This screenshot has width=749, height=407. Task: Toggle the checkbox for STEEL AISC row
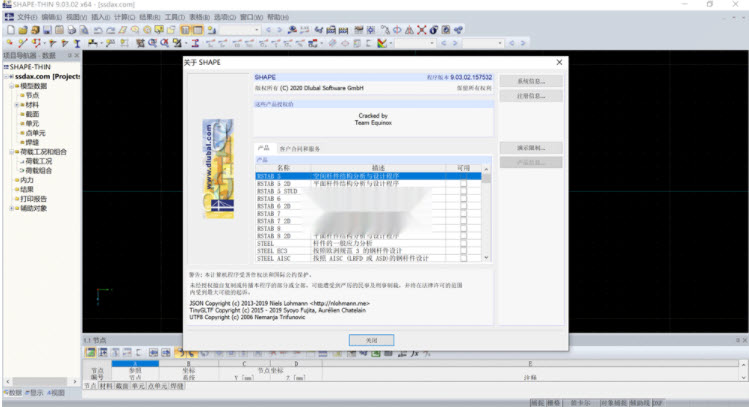point(463,258)
